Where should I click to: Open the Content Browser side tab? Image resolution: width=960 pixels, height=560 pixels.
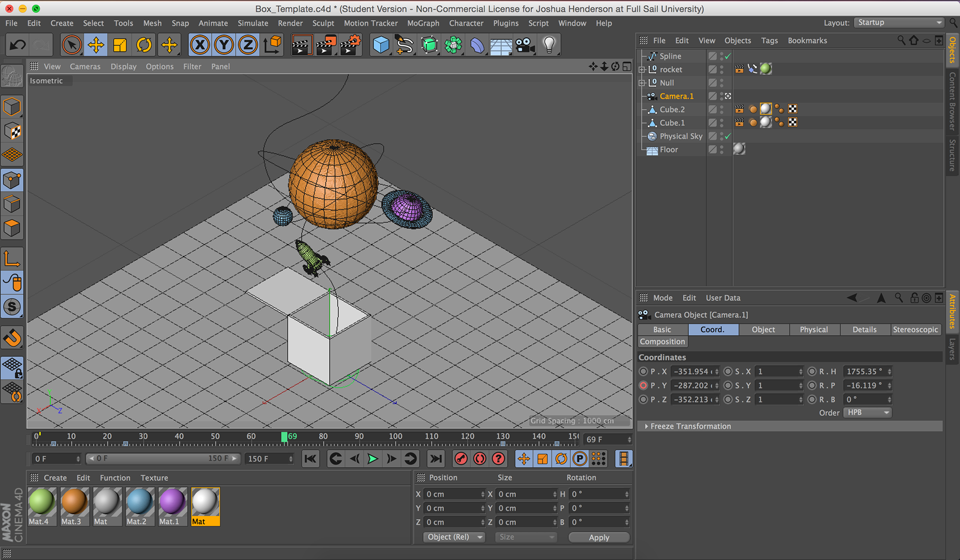pyautogui.click(x=952, y=101)
